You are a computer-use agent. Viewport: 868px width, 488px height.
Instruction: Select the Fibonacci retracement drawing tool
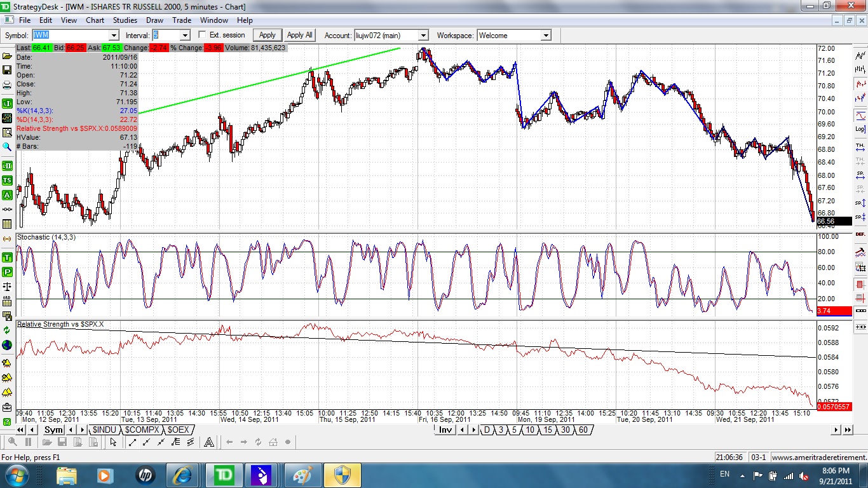coord(176,442)
